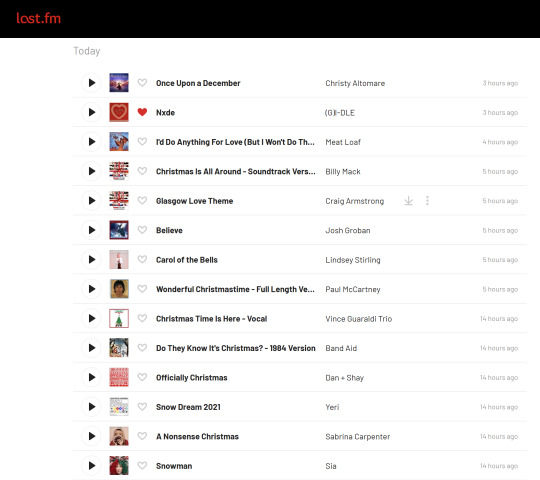Play Snow Dream 2021
The image size is (540, 480).
(x=91, y=407)
